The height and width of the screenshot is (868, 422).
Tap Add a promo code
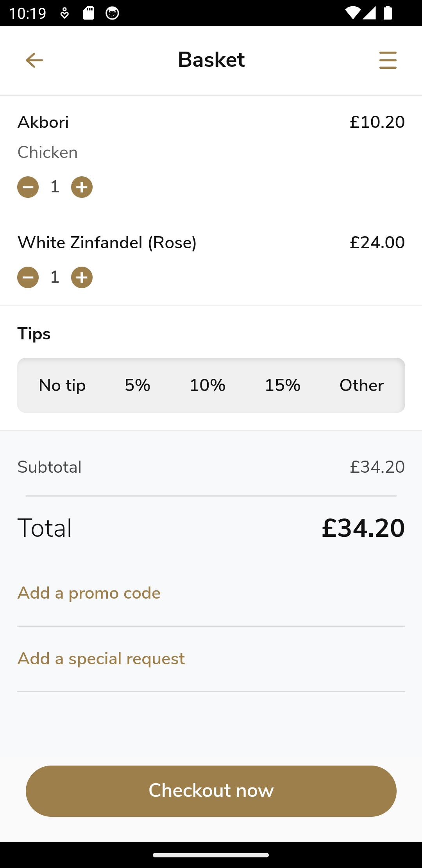89,593
